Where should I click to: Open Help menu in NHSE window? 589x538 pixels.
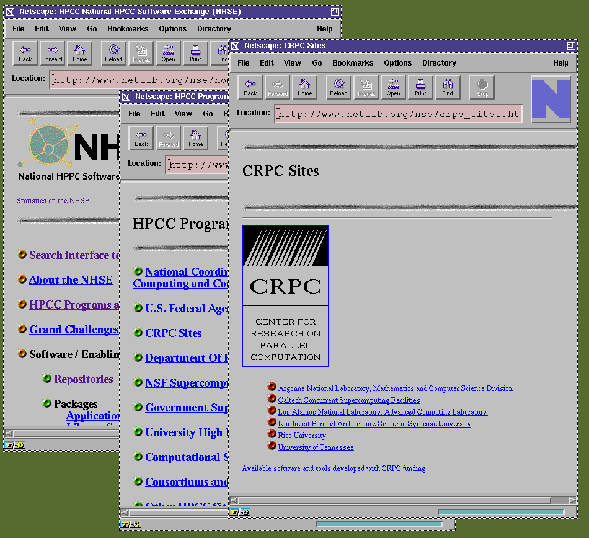[x=324, y=29]
